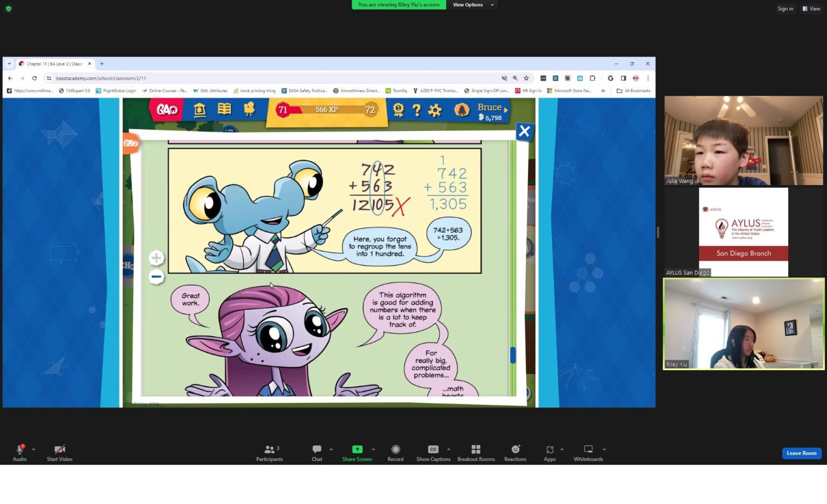This screenshot has height=504, width=827.
Task: Zoom out comic with minus button
Action: pyautogui.click(x=156, y=276)
